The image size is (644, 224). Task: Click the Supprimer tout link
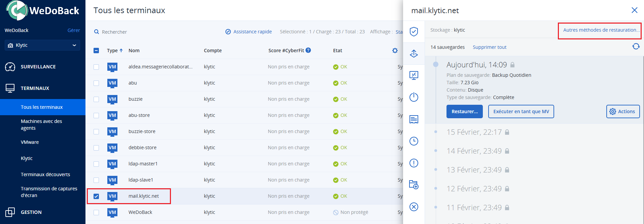pos(490,47)
